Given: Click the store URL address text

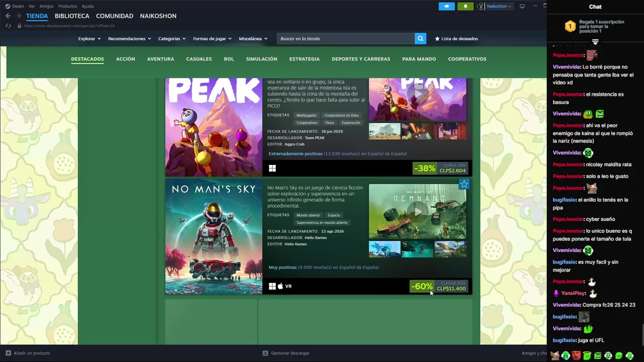Looking at the screenshot, I should [69, 26].
